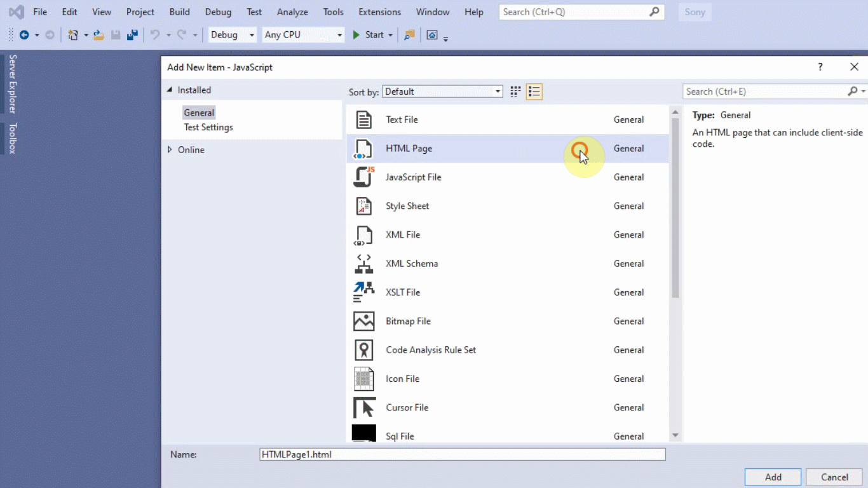Click the Save All toolbar icon
Image resolution: width=868 pixels, height=488 pixels.
[132, 35]
